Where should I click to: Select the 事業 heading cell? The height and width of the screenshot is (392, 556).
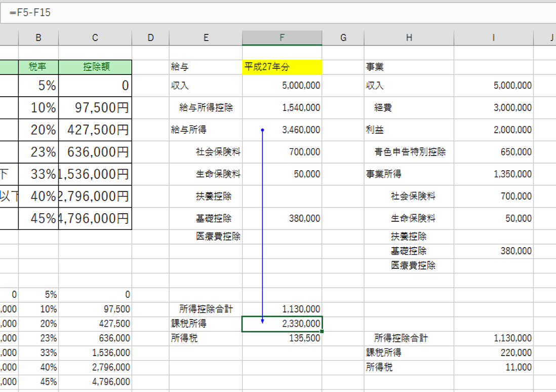coord(409,67)
